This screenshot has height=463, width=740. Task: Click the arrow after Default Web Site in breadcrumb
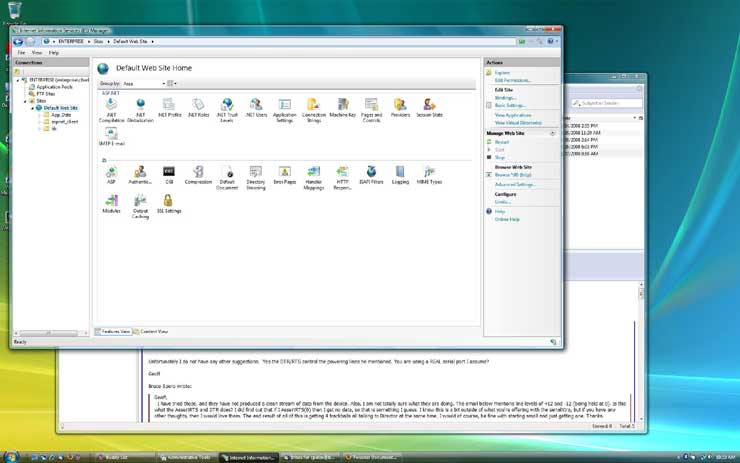point(152,42)
